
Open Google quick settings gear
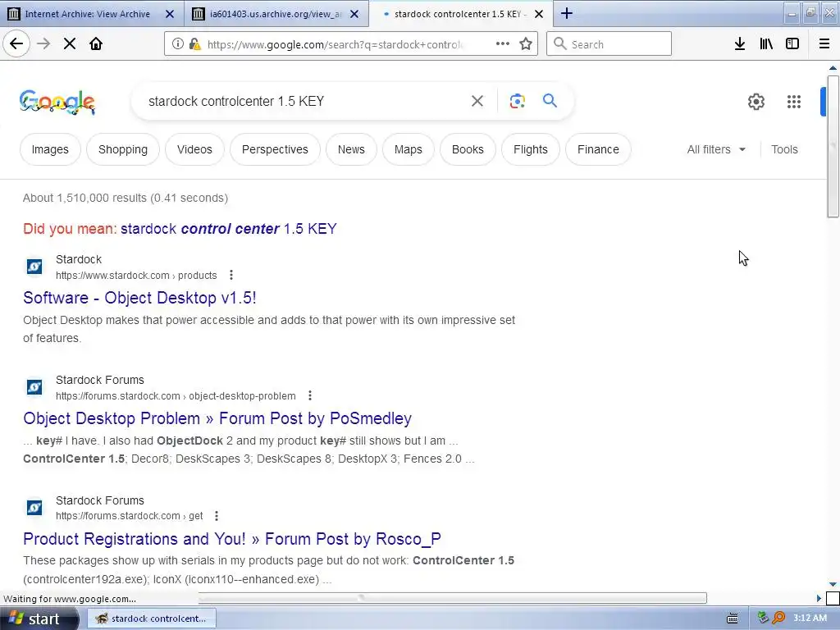point(756,102)
